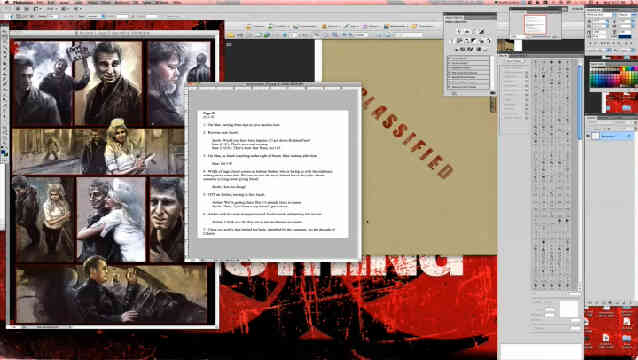Click the pen-shaped icon in floating tool palette
638x360 pixels.
(x=481, y=31)
